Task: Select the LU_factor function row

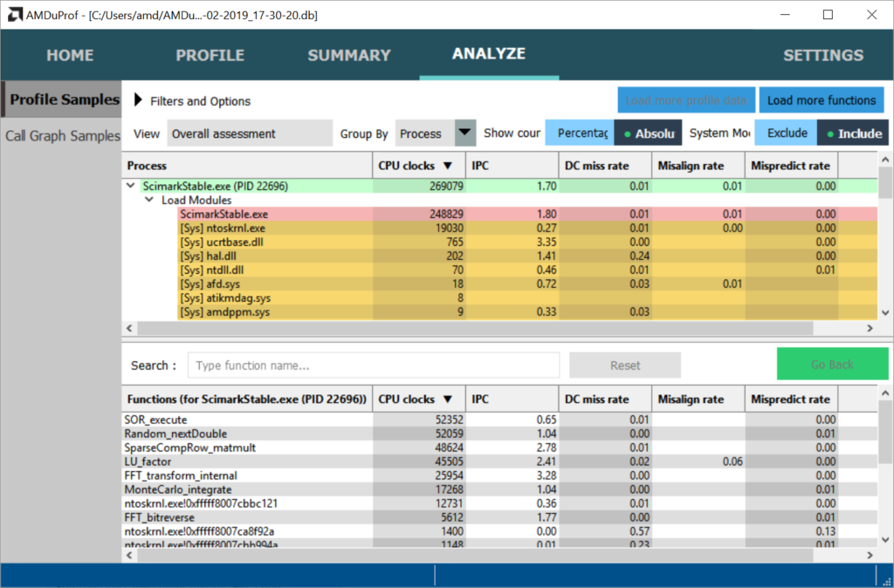Action: 499,462
